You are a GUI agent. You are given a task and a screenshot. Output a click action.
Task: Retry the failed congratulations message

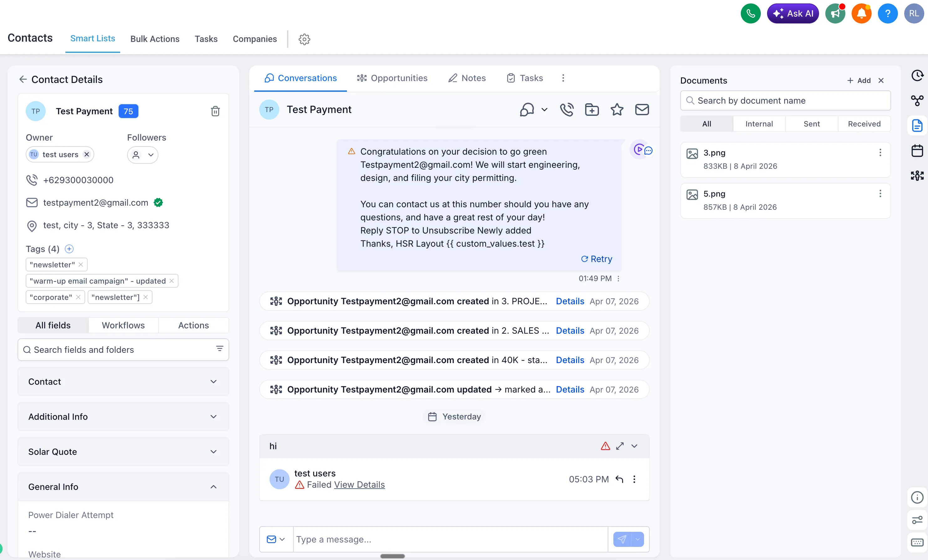(x=596, y=259)
